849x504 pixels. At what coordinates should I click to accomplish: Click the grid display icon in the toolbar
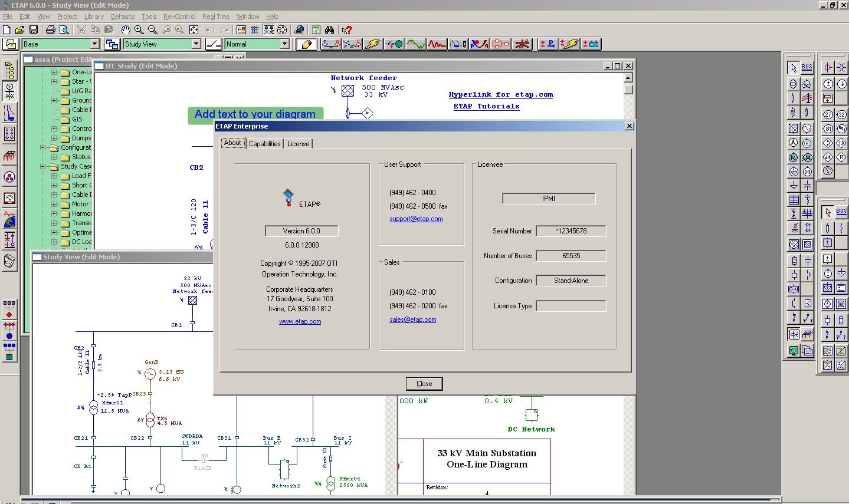255,29
